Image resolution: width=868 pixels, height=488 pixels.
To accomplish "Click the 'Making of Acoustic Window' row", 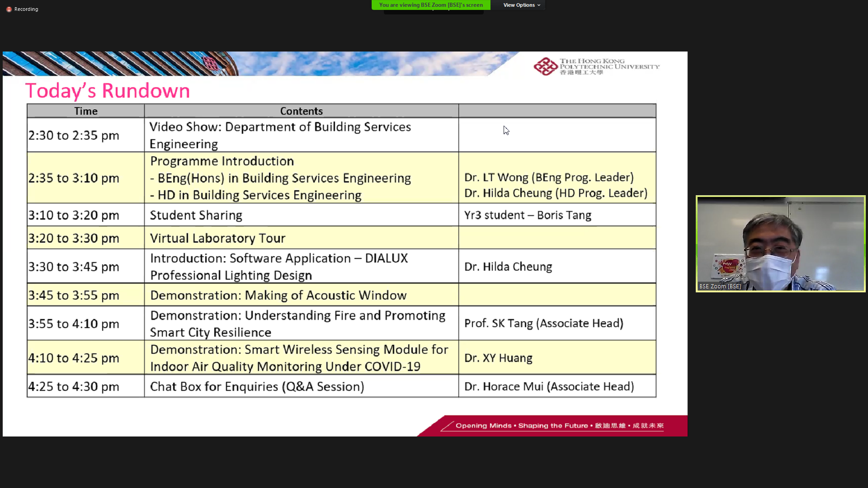I will 278,296.
